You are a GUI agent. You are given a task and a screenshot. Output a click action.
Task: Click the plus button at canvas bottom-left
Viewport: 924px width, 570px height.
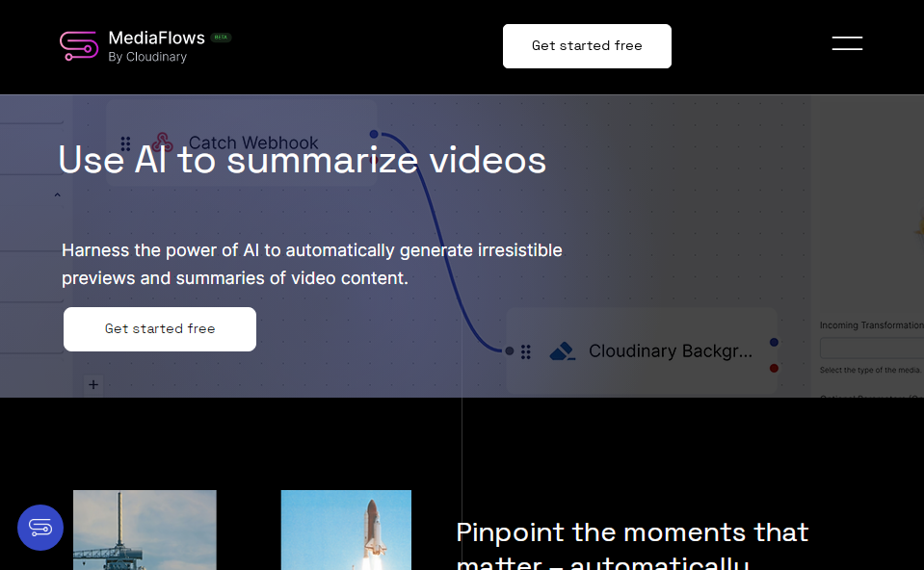(93, 385)
